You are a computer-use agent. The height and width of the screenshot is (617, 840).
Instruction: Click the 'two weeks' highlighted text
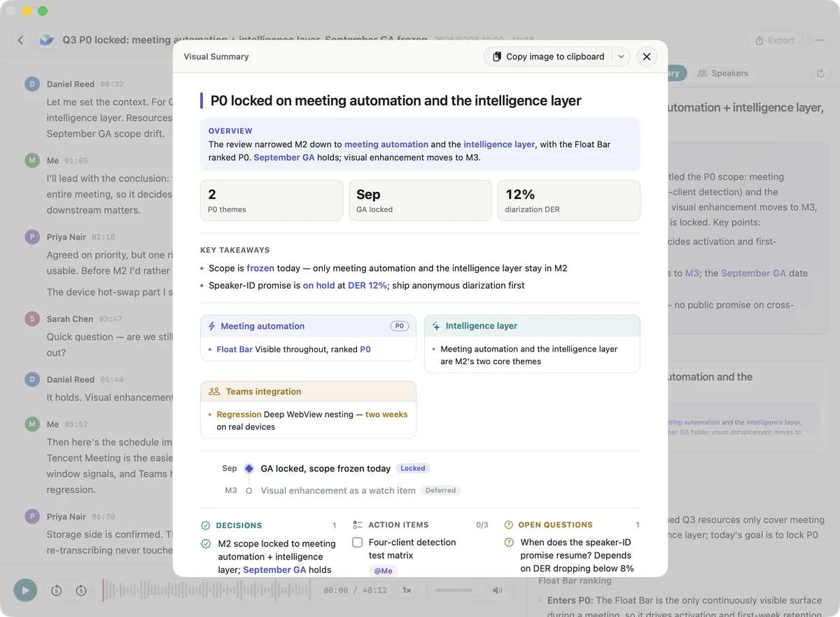click(x=386, y=415)
